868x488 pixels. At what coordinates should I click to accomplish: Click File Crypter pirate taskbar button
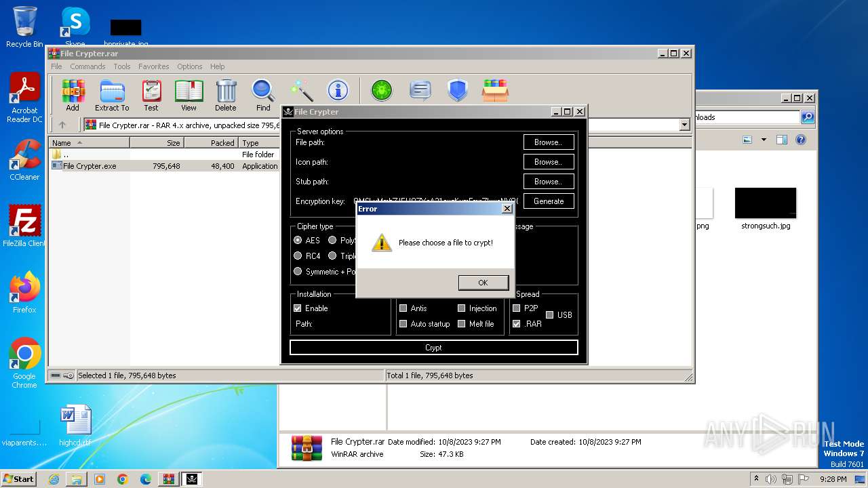pos(191,479)
